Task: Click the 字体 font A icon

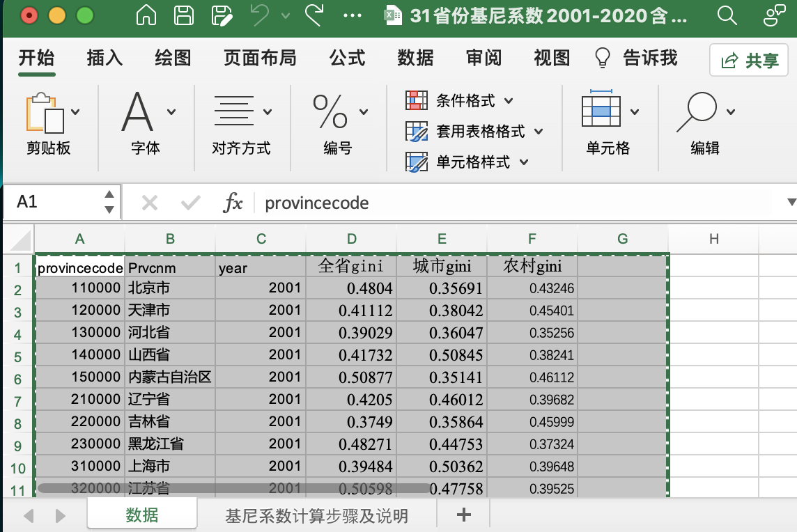Action: point(137,112)
